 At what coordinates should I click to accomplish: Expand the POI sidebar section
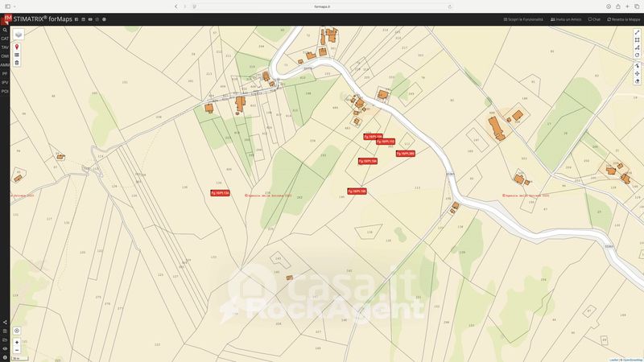pyautogui.click(x=5, y=91)
